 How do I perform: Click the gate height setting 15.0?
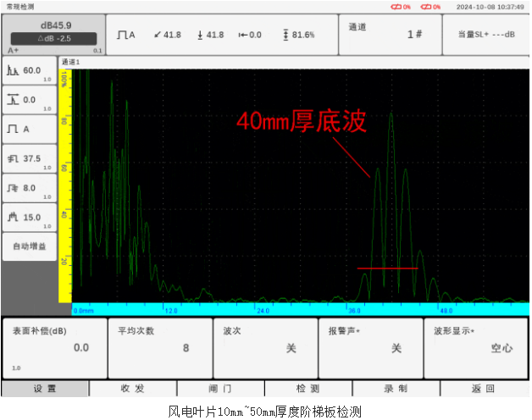pyautogui.click(x=30, y=218)
